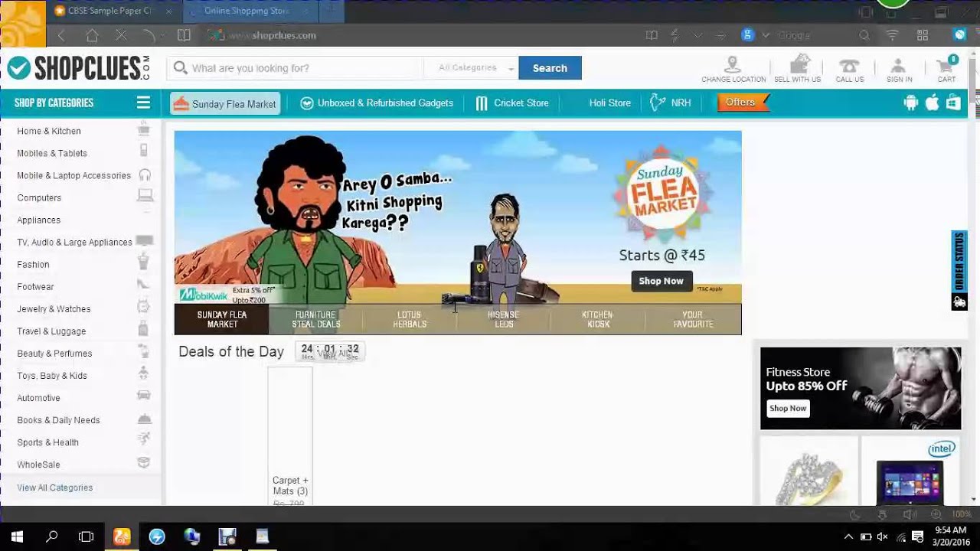
Task: Click the diamond ring product thumbnail
Action: coord(808,471)
